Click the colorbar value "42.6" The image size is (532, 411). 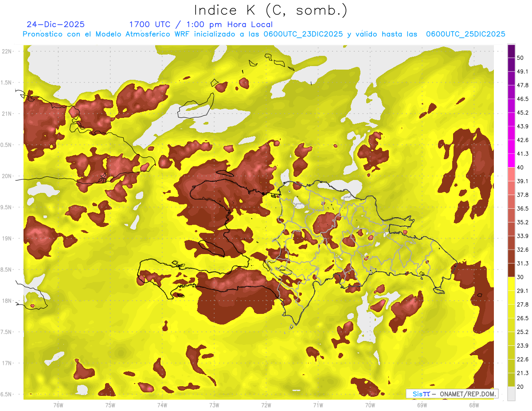(523, 140)
